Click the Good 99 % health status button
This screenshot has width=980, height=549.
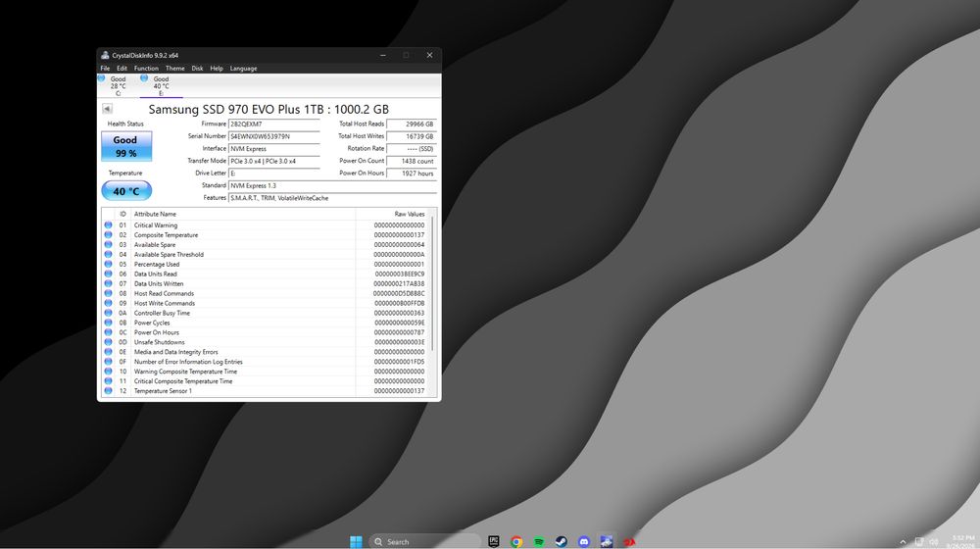click(126, 146)
